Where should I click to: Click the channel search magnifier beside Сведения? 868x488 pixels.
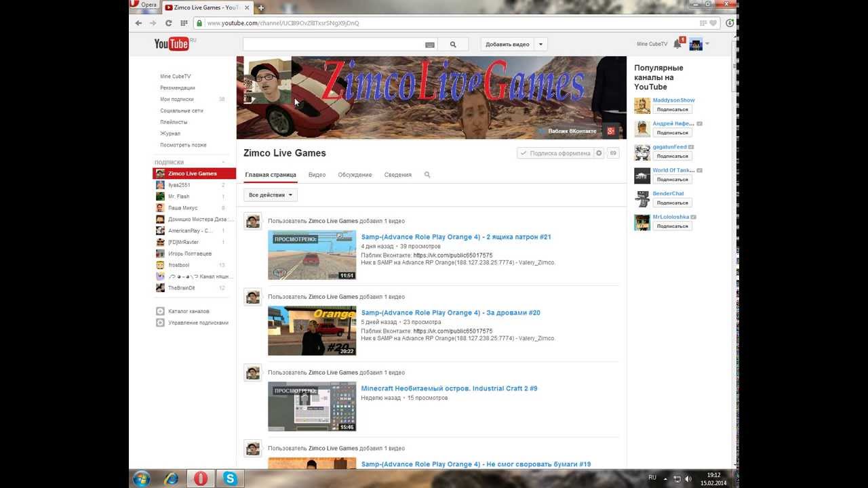(x=427, y=175)
